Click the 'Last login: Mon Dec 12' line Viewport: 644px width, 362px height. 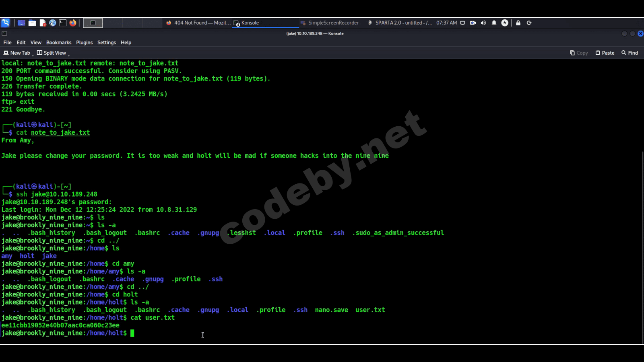99,210
